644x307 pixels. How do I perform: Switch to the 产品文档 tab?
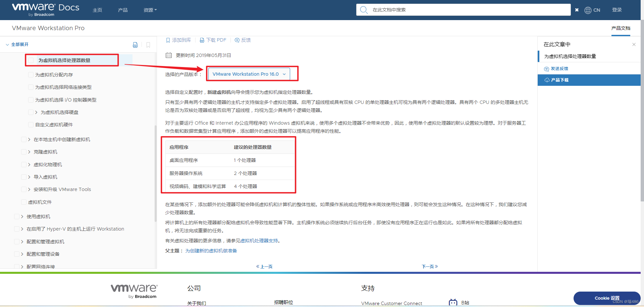(x=620, y=28)
